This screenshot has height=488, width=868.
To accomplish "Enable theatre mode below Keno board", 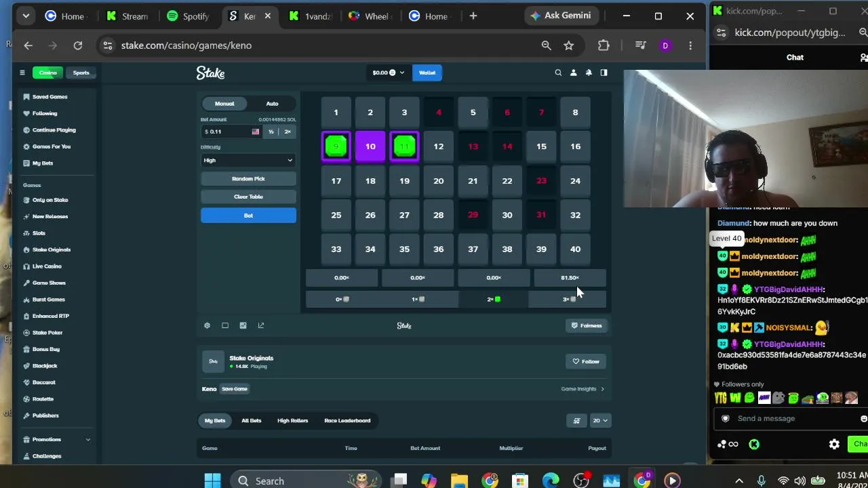I will click(x=225, y=325).
